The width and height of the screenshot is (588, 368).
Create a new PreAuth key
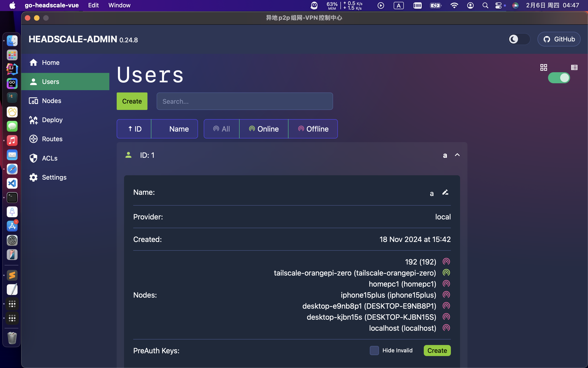pos(437,351)
